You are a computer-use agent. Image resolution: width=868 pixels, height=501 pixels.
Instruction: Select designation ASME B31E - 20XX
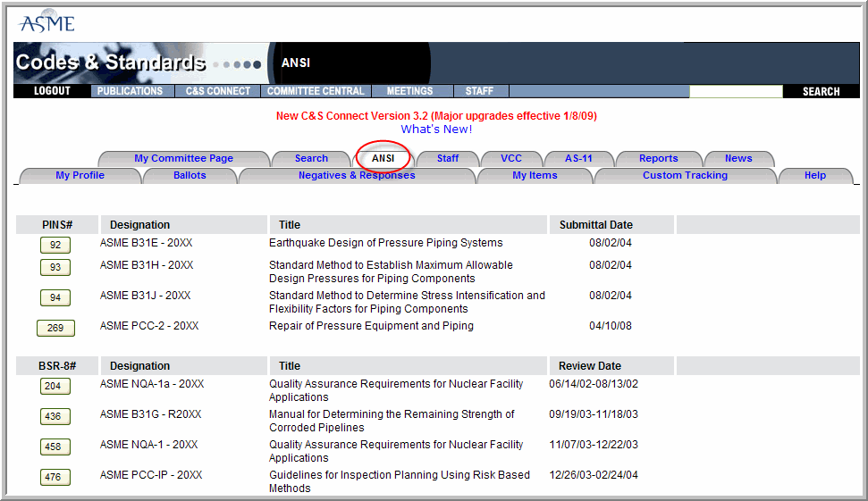click(146, 243)
